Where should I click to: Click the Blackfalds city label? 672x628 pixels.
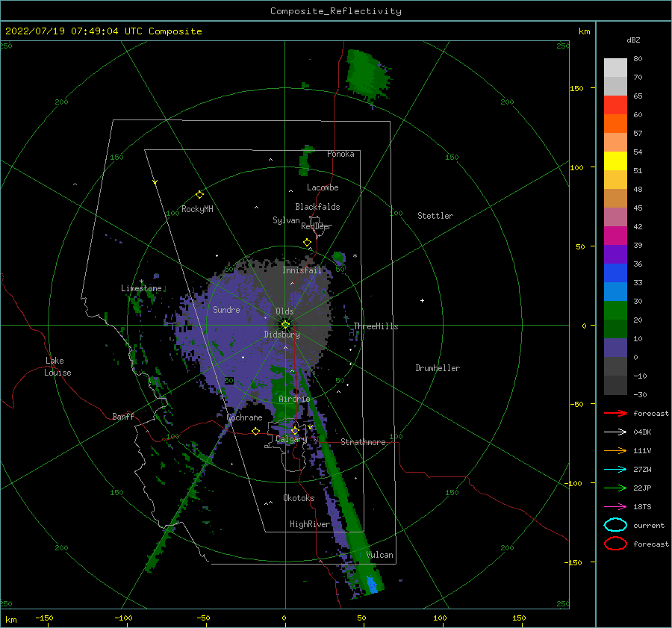(x=317, y=207)
